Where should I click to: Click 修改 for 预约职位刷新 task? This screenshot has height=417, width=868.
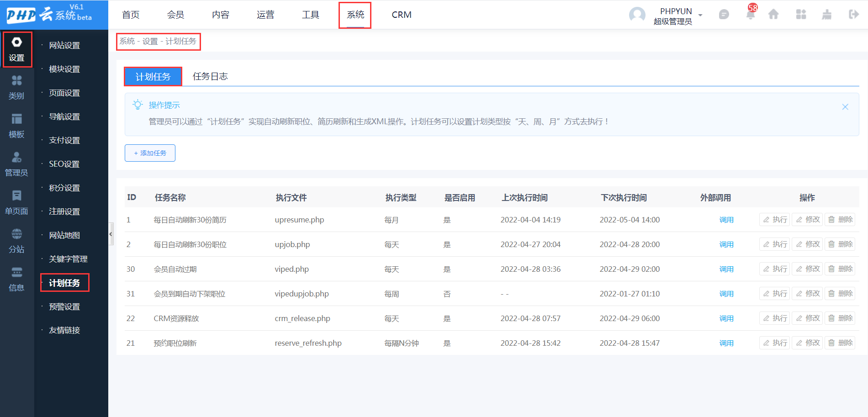coord(807,343)
